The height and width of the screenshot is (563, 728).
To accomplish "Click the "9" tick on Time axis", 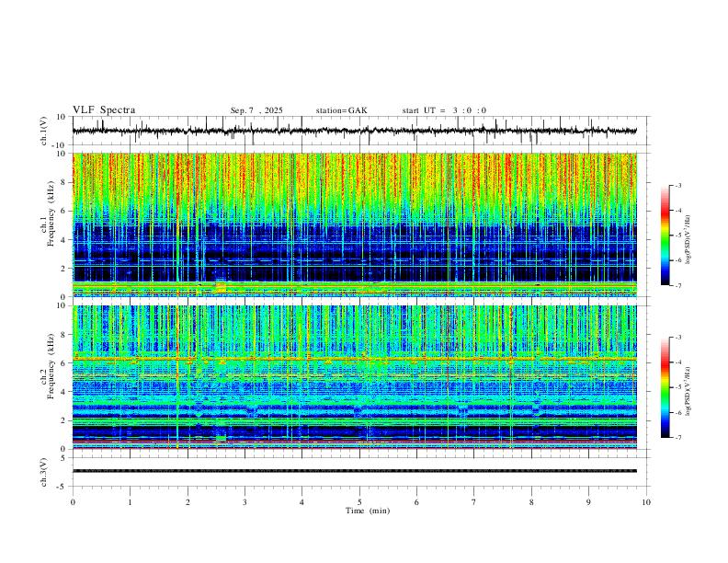I will tap(588, 502).
